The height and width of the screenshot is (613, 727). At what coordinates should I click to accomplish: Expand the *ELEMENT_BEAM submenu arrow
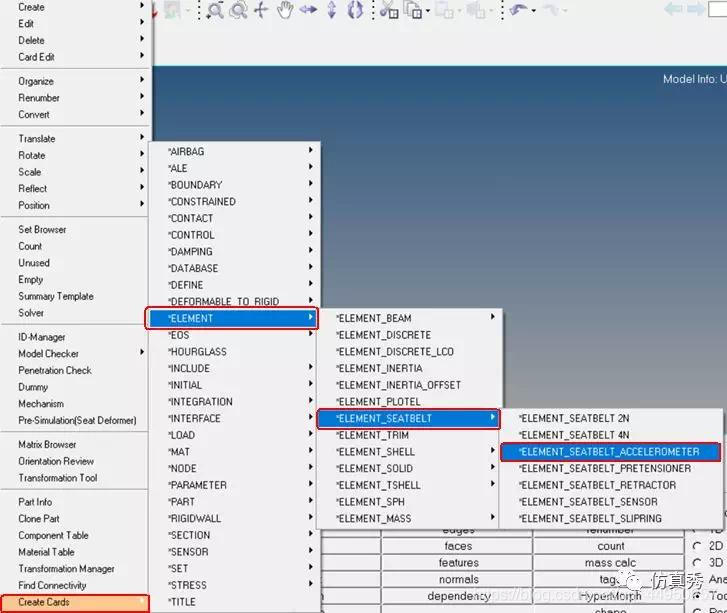(x=492, y=317)
